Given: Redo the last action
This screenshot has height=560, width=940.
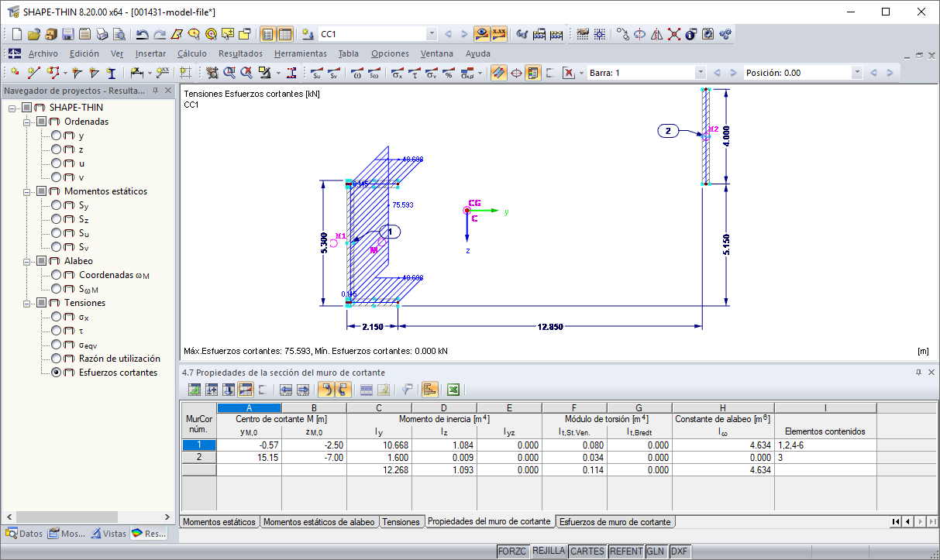Looking at the screenshot, I should tap(160, 34).
